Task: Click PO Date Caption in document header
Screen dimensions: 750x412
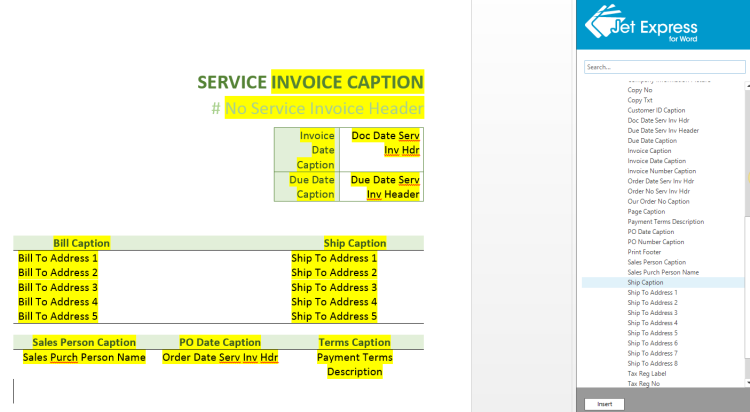Action: click(220, 342)
